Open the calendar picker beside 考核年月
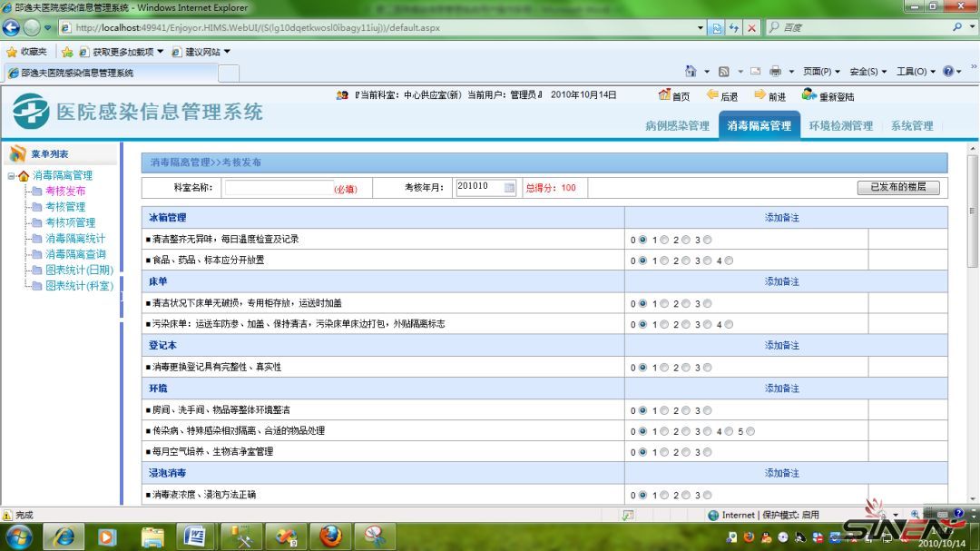The width and height of the screenshot is (980, 551). pos(509,187)
